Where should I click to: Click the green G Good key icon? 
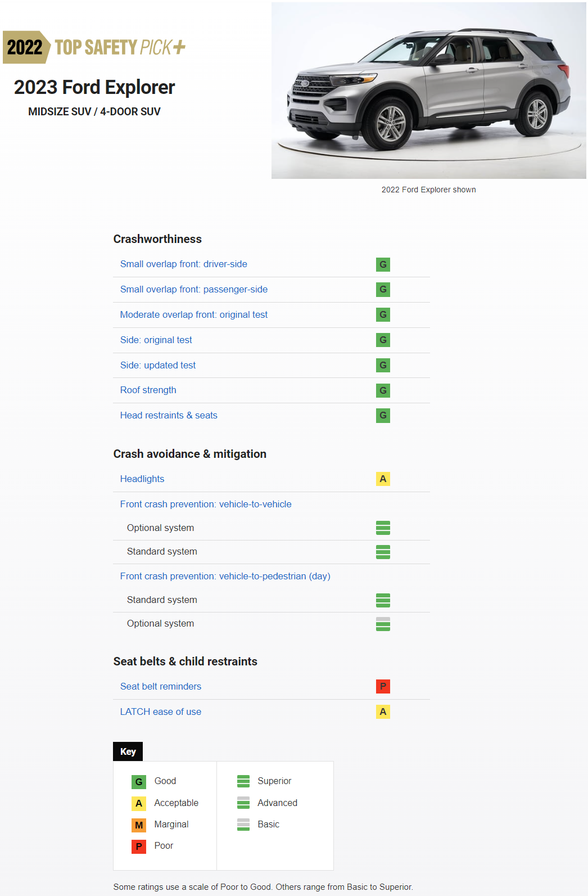coord(139,782)
